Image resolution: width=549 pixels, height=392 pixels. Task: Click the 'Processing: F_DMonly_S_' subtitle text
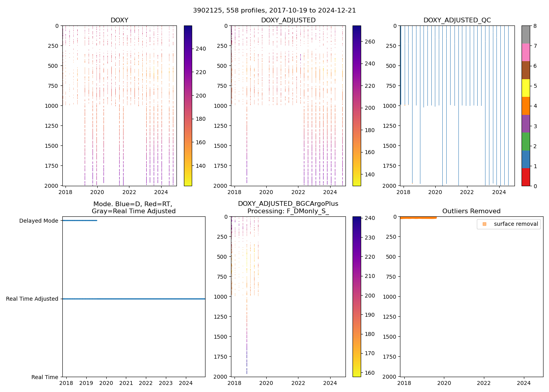pos(288,211)
